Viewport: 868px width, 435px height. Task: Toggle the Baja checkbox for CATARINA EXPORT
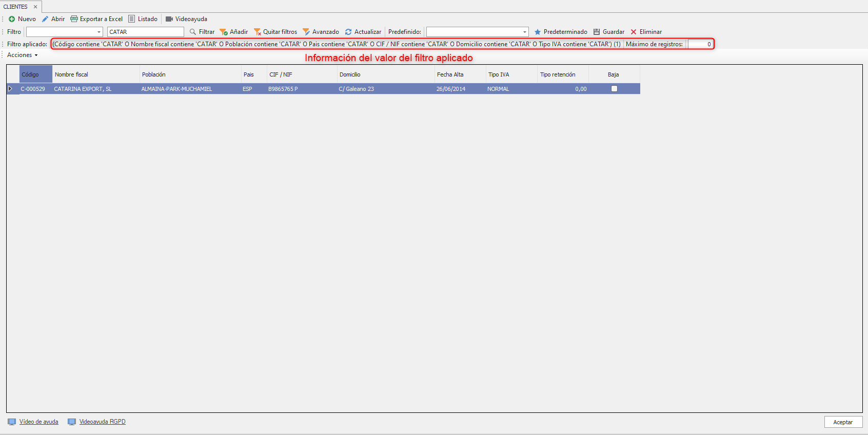pyautogui.click(x=614, y=89)
